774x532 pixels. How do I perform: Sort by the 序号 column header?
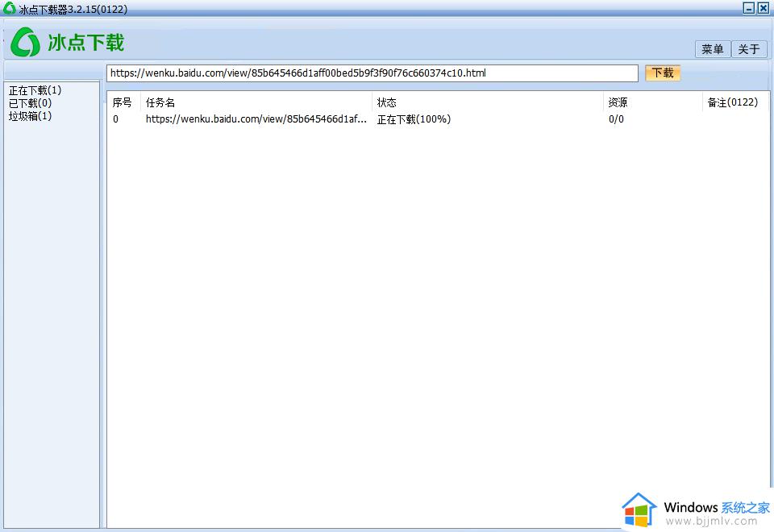coord(122,102)
